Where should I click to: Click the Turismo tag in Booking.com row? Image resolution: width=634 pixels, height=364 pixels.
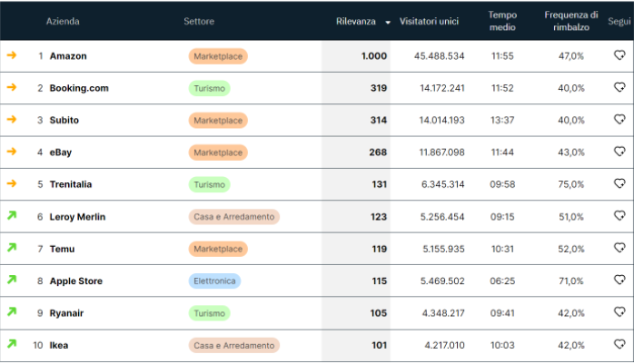point(210,88)
